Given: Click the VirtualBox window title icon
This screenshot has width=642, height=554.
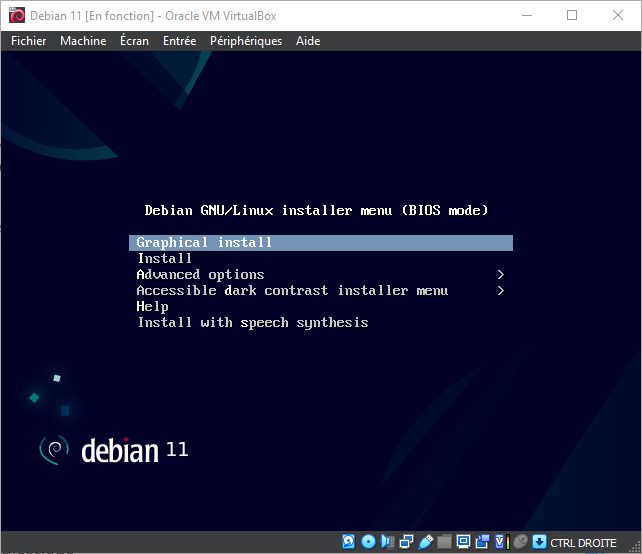Looking at the screenshot, I should coord(17,16).
